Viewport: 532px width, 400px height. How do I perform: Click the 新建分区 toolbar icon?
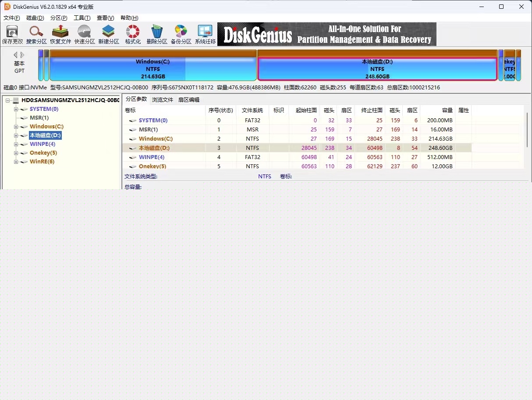(x=109, y=35)
